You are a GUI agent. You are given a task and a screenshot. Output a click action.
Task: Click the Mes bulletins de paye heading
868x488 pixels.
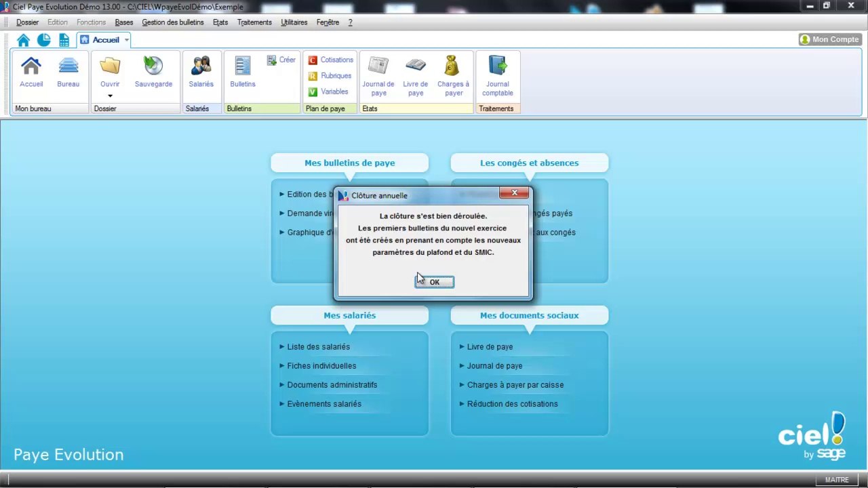coord(350,163)
